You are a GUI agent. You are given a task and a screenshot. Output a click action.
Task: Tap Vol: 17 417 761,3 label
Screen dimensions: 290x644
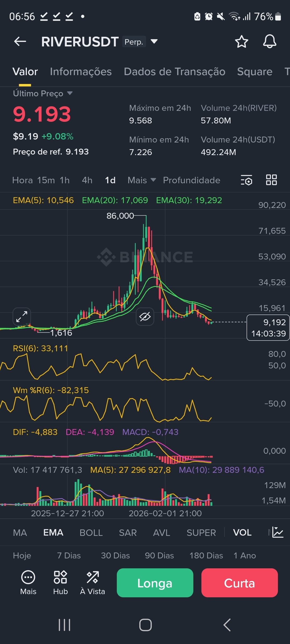point(48,470)
